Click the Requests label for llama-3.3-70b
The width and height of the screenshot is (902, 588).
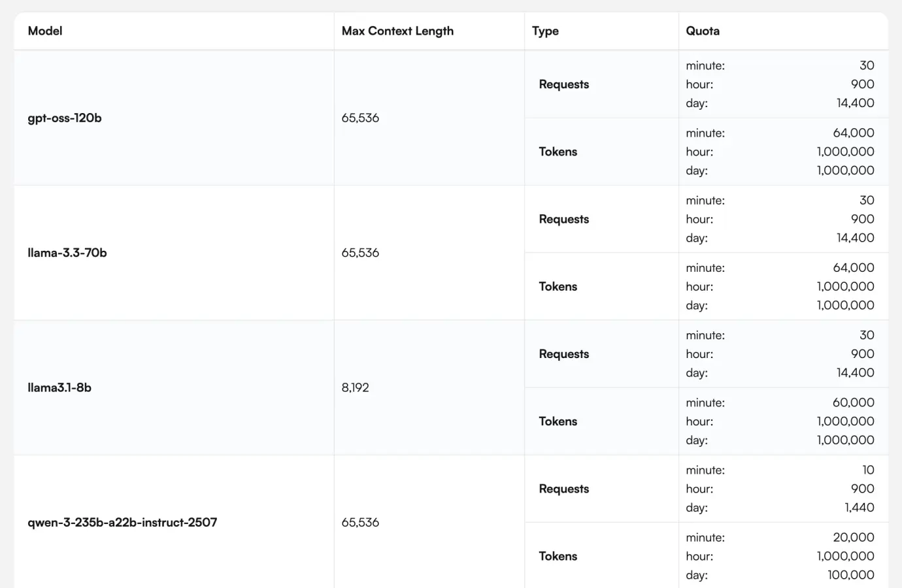564,219
